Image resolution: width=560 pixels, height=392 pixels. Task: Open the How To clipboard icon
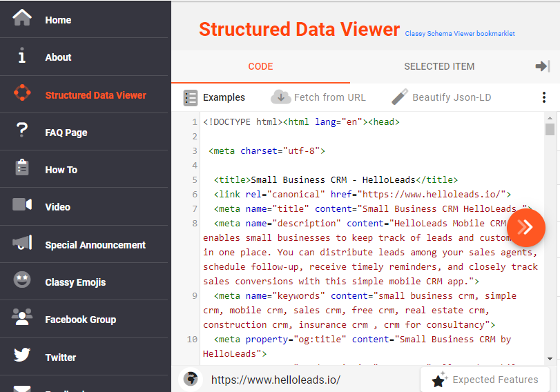click(22, 169)
